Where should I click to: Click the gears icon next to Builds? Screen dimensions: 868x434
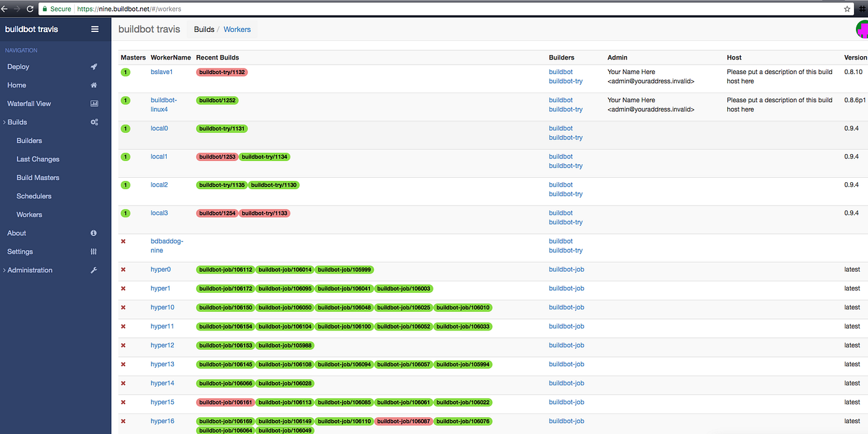coord(94,122)
